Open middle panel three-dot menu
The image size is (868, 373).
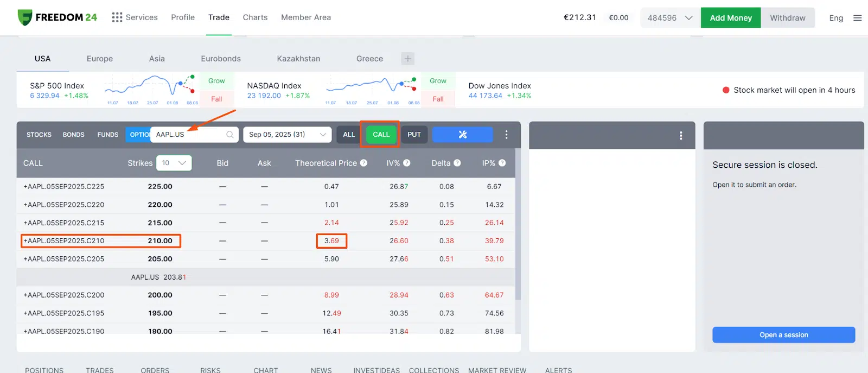681,136
